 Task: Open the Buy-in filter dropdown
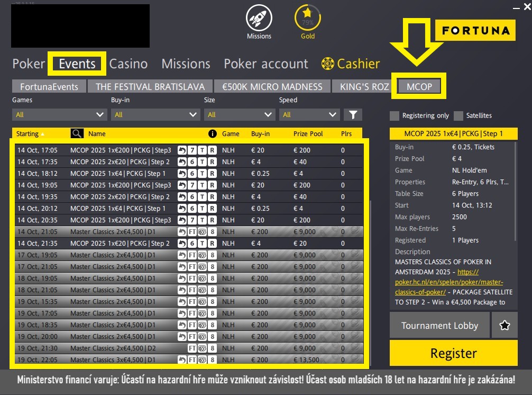coord(155,115)
